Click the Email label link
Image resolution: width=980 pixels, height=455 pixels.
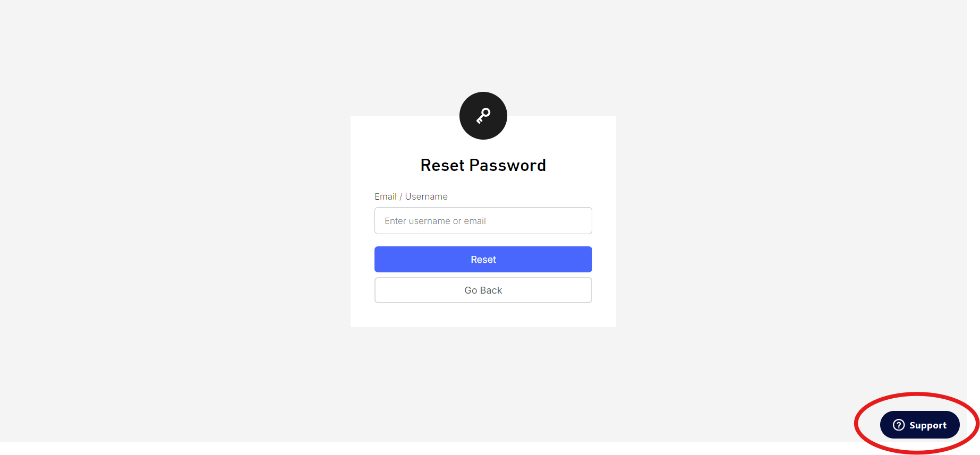(386, 196)
